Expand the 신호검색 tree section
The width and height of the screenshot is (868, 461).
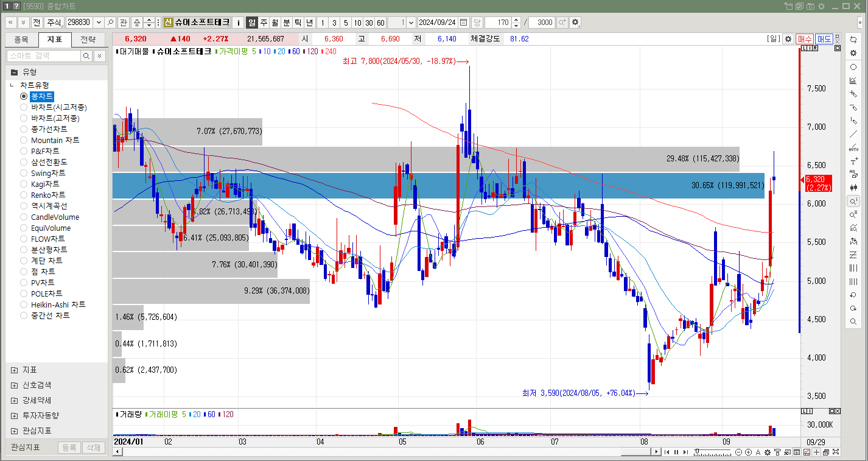point(14,385)
